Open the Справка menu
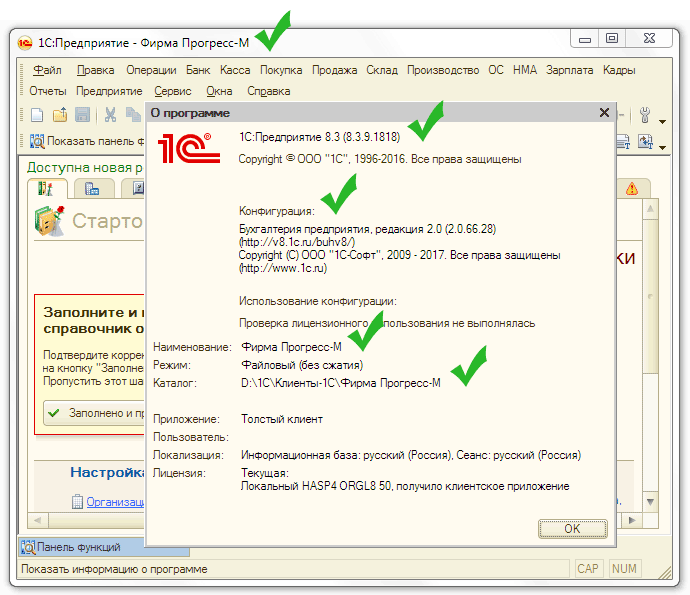This screenshot has width=690, height=595. pos(268,91)
